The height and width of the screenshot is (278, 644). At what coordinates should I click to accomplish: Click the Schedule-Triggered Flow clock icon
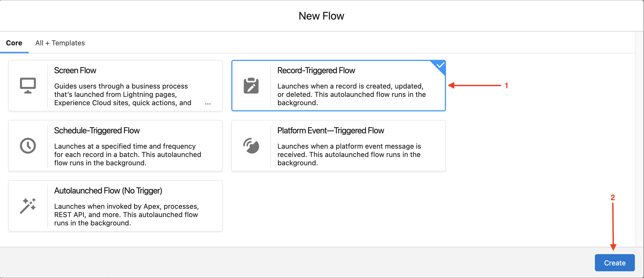point(28,146)
